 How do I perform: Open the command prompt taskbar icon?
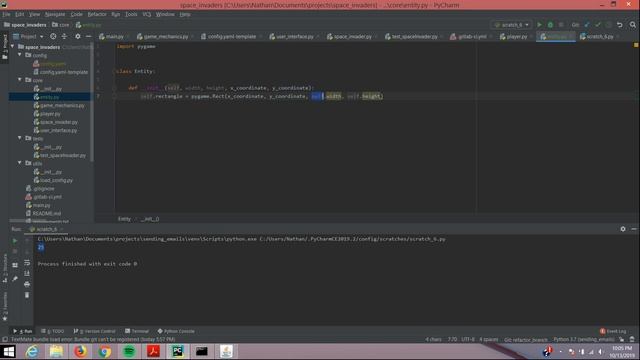pos(202,351)
